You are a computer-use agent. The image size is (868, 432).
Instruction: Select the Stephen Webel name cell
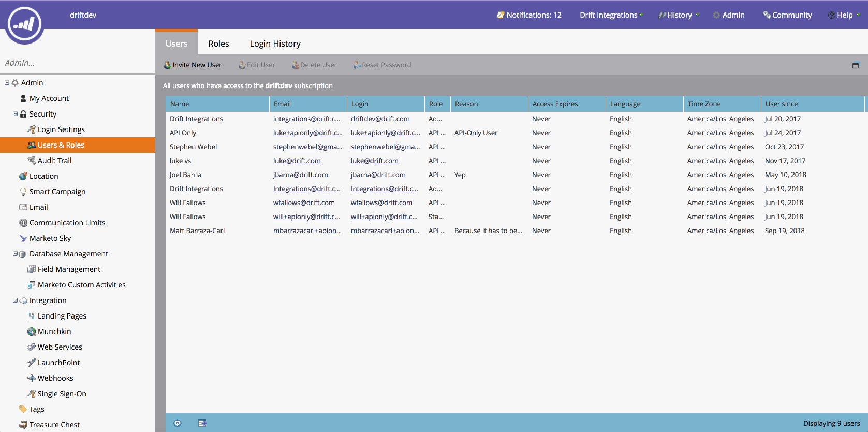pos(194,147)
